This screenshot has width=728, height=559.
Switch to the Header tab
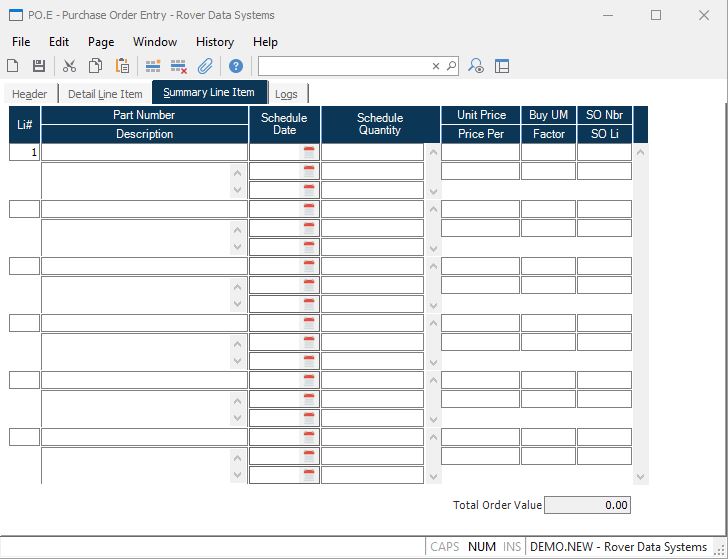(30, 94)
